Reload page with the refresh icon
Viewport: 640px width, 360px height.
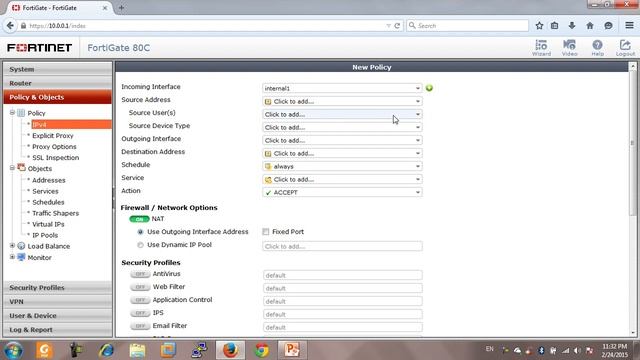tap(397, 26)
